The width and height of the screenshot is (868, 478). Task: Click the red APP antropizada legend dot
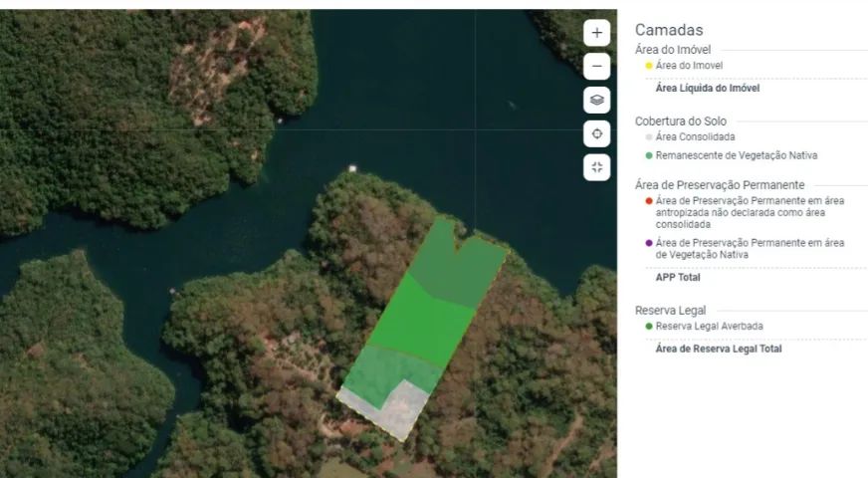click(x=649, y=201)
